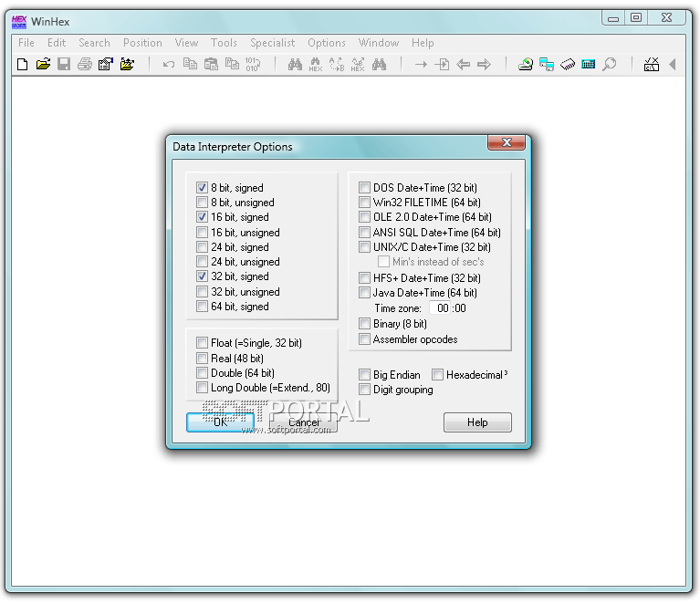Click the Find Text binoculars icon
This screenshot has width=700, height=604.
click(x=295, y=64)
